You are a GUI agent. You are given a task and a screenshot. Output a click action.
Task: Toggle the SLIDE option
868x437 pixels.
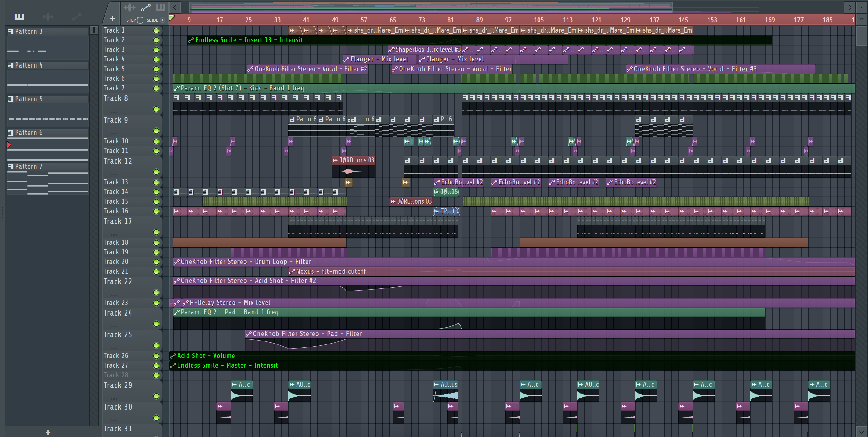162,20
